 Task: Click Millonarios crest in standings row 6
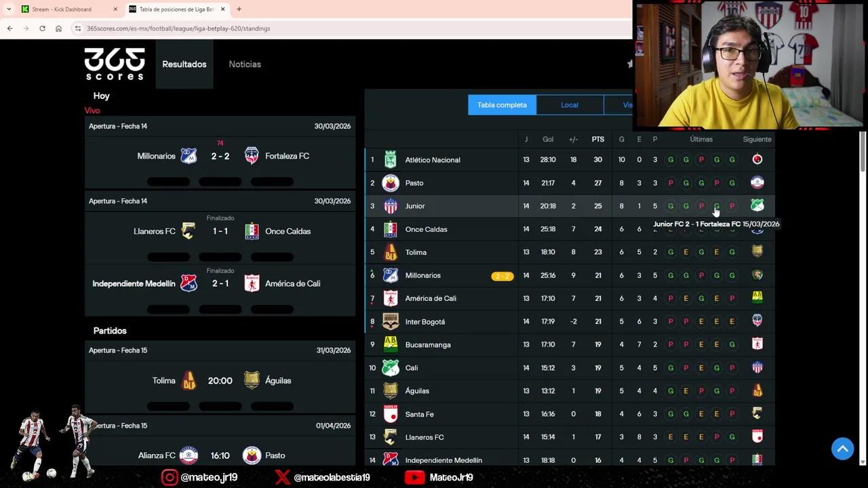pos(391,275)
